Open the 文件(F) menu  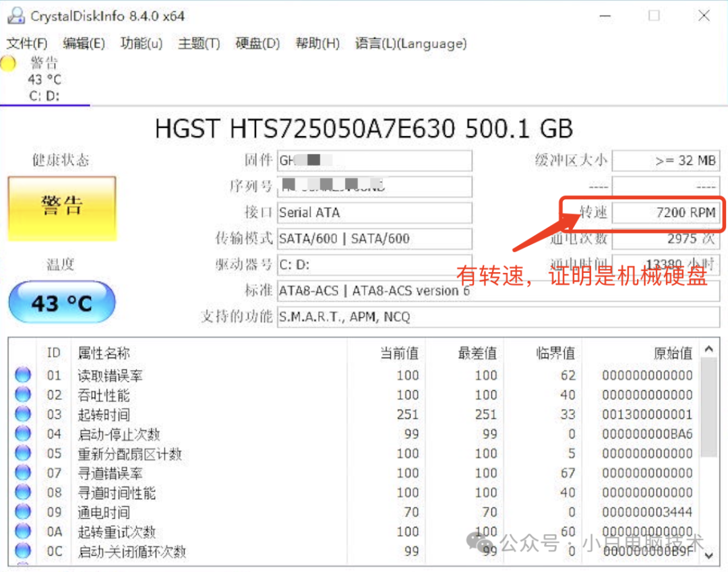pyautogui.click(x=27, y=44)
